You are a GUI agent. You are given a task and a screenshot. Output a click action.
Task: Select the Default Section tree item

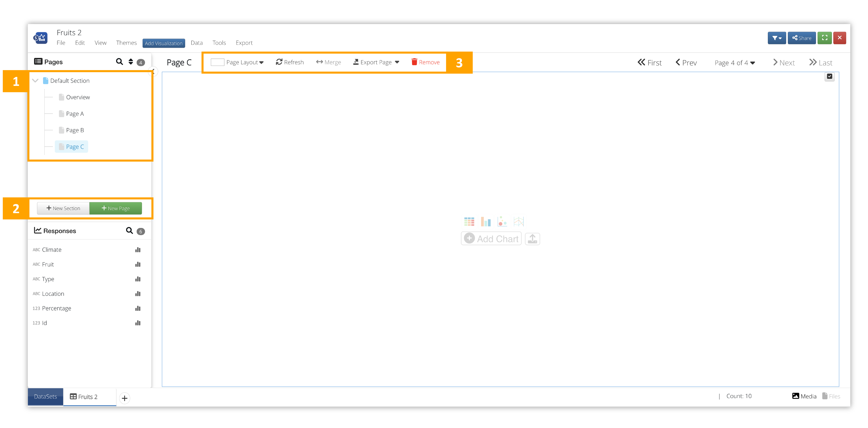[x=66, y=81]
